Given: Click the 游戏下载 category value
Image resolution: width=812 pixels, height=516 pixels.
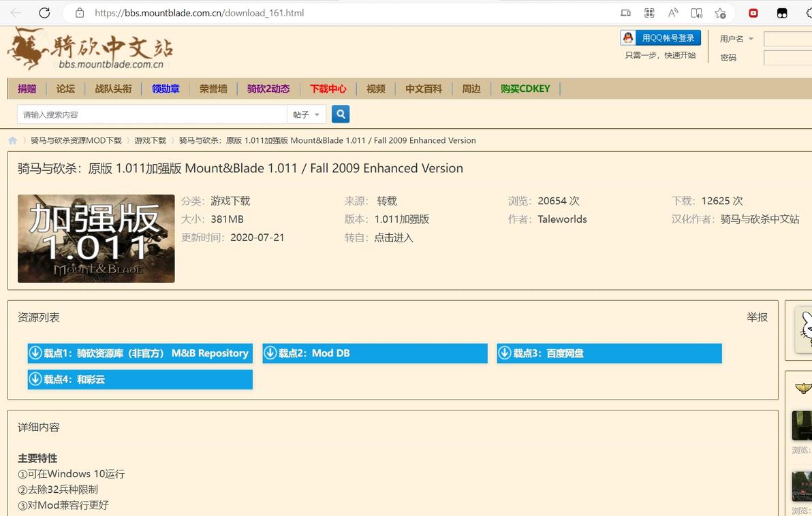Looking at the screenshot, I should click(230, 201).
